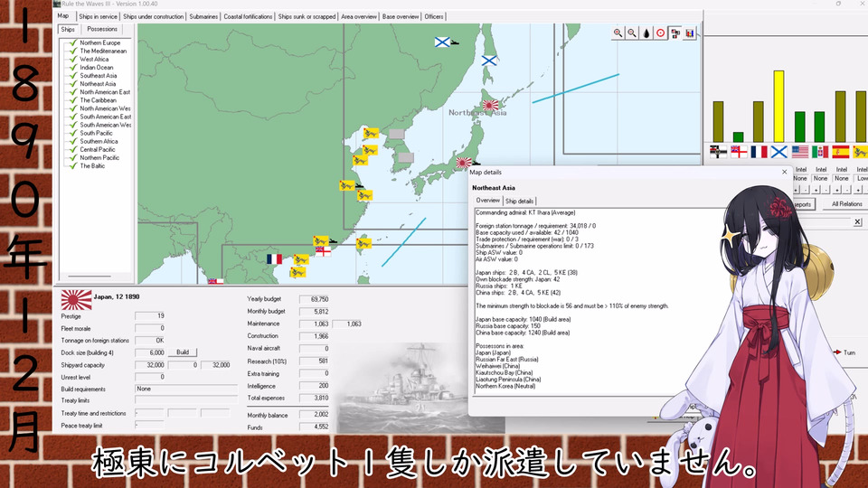Switch to the Submarines tab
The width and height of the screenshot is (868, 488).
[x=203, y=16]
